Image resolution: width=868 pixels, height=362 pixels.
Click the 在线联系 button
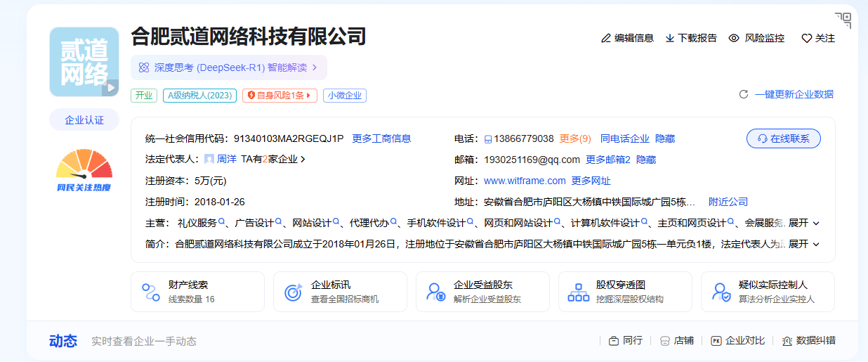783,138
